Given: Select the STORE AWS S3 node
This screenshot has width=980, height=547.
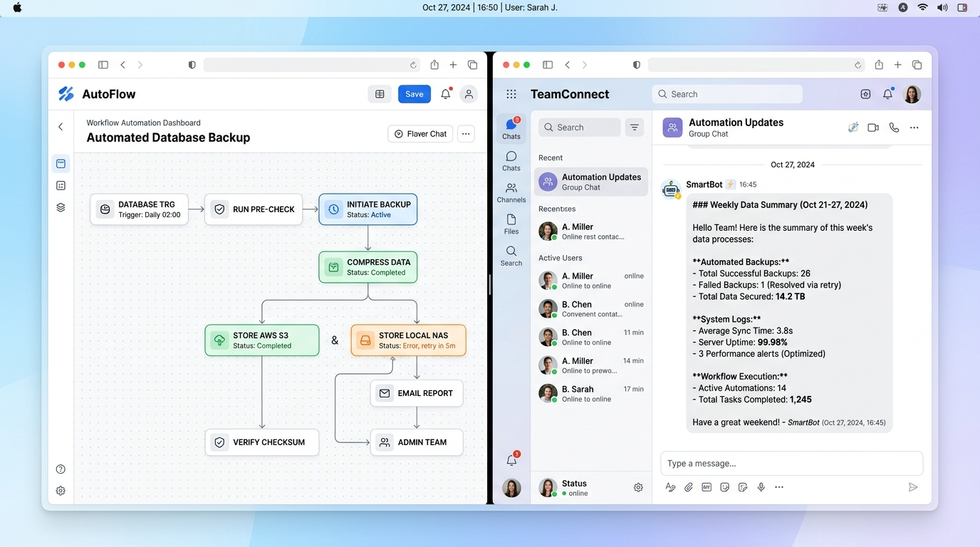Looking at the screenshot, I should pos(262,340).
